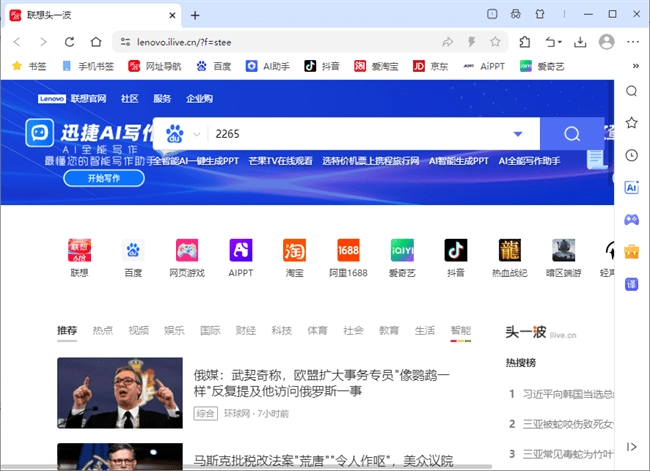This screenshot has width=650, height=471.
Task: Open the 手机书签 bookmark
Action: click(88, 66)
